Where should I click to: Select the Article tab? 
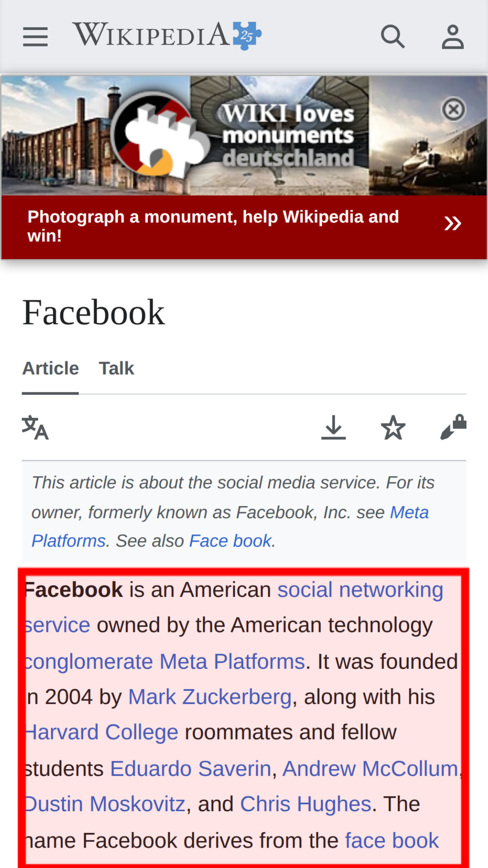[x=50, y=368]
